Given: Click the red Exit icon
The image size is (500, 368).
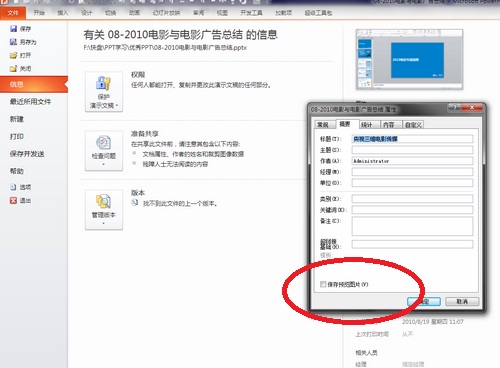Looking at the screenshot, I should (13, 200).
